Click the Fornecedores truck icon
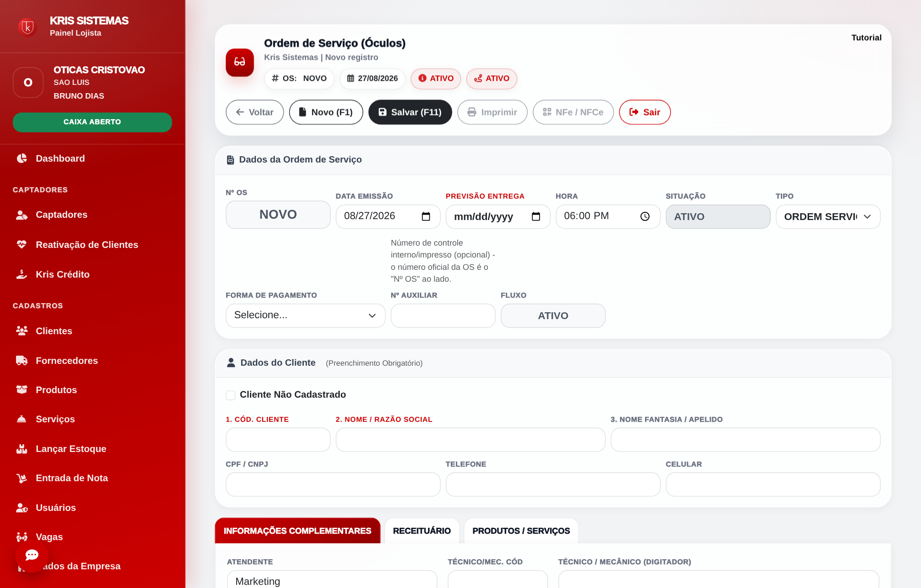The height and width of the screenshot is (588, 921). pos(22,361)
